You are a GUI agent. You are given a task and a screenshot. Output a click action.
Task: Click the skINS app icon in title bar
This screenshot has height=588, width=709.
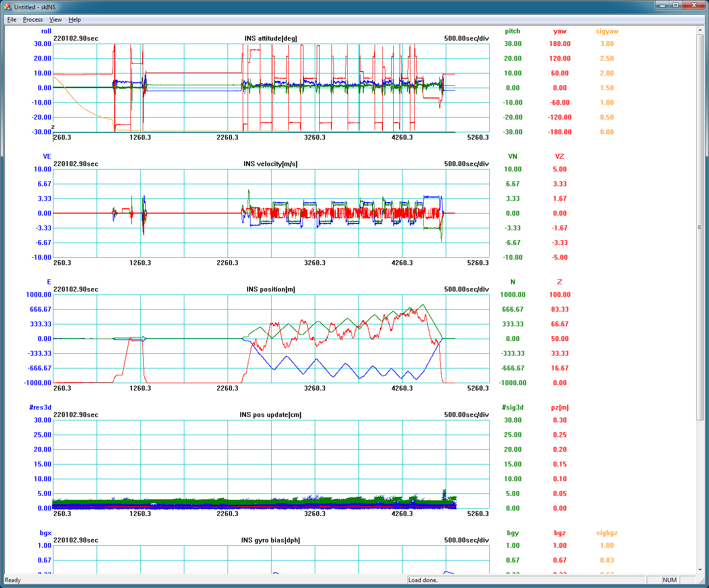tap(7, 7)
